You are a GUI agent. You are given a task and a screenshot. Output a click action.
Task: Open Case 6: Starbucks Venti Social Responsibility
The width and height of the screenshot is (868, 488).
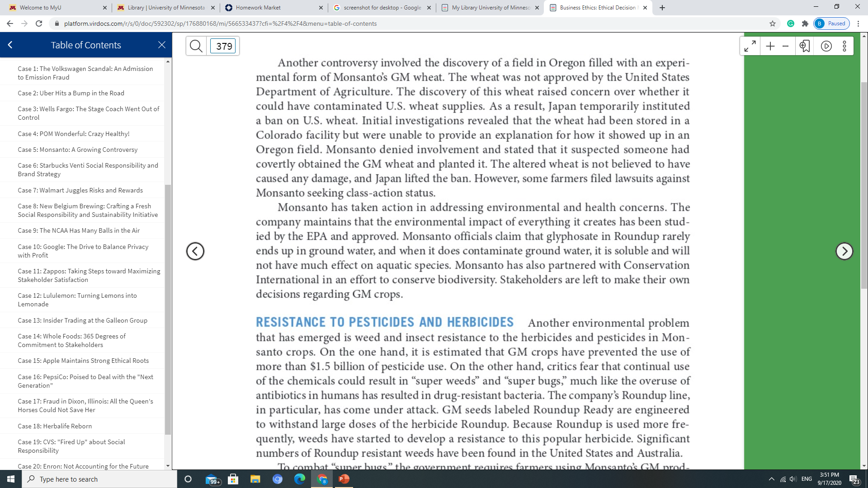(88, 169)
